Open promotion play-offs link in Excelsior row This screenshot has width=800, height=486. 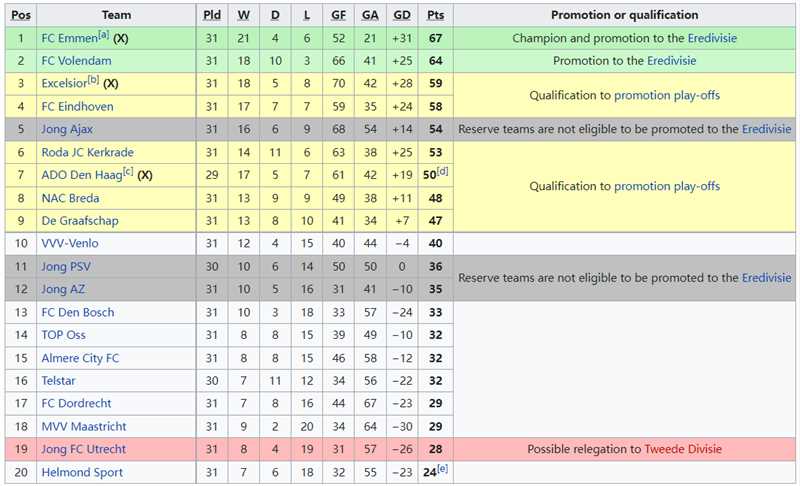click(x=667, y=96)
